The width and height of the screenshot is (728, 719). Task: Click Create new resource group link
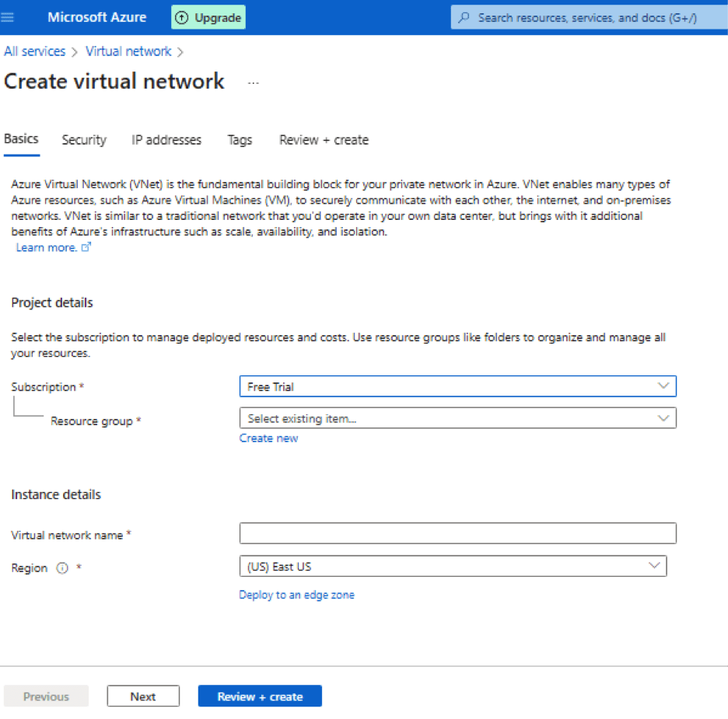coord(268,438)
